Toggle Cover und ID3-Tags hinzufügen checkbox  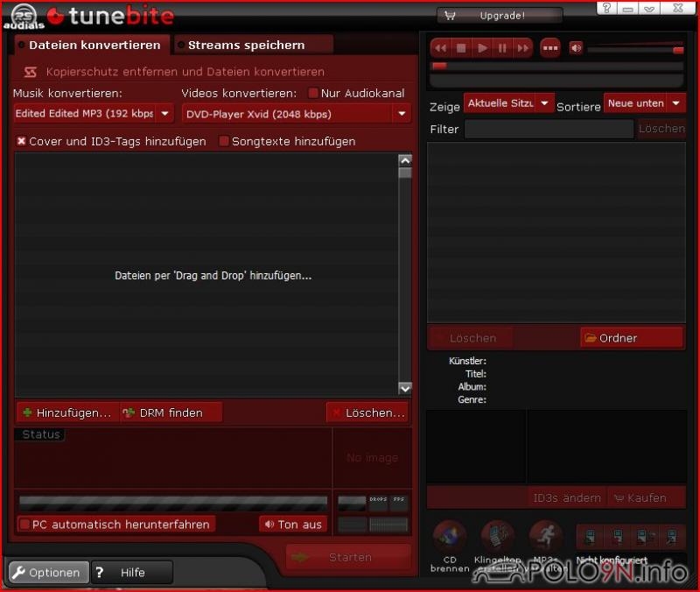[22, 141]
